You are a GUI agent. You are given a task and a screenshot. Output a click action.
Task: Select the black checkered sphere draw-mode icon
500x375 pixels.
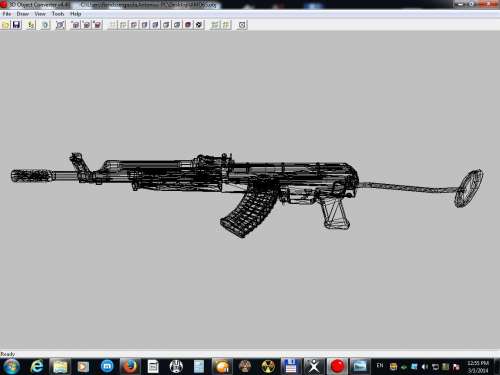[199, 25]
